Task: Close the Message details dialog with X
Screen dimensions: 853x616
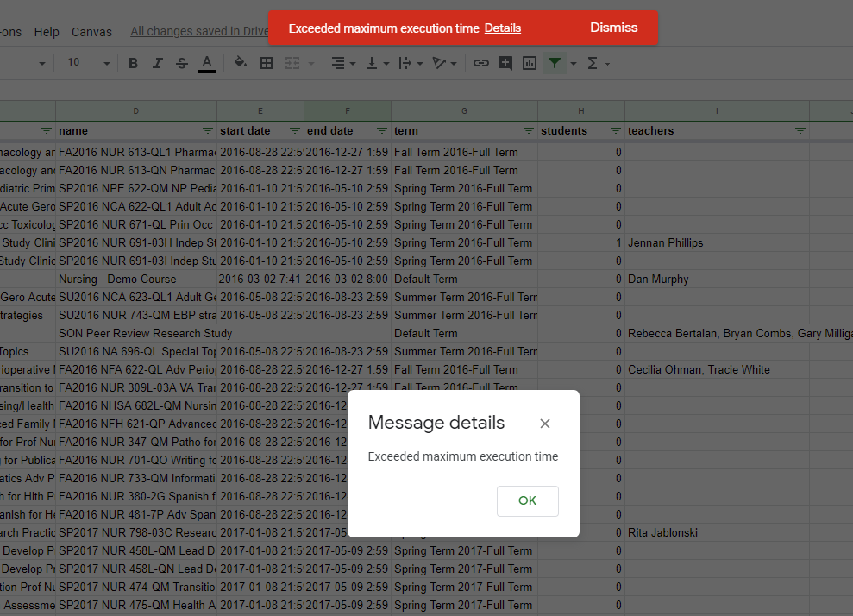Action: coord(544,424)
